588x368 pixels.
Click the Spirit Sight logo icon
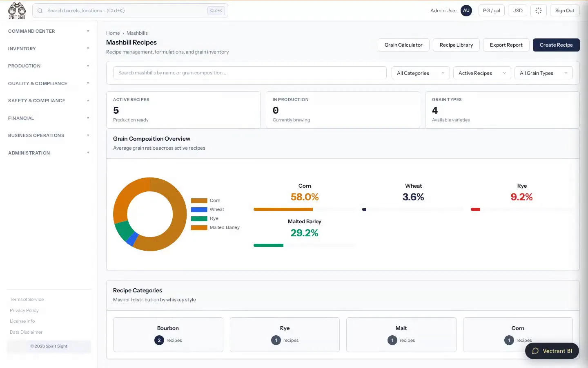[x=17, y=11]
